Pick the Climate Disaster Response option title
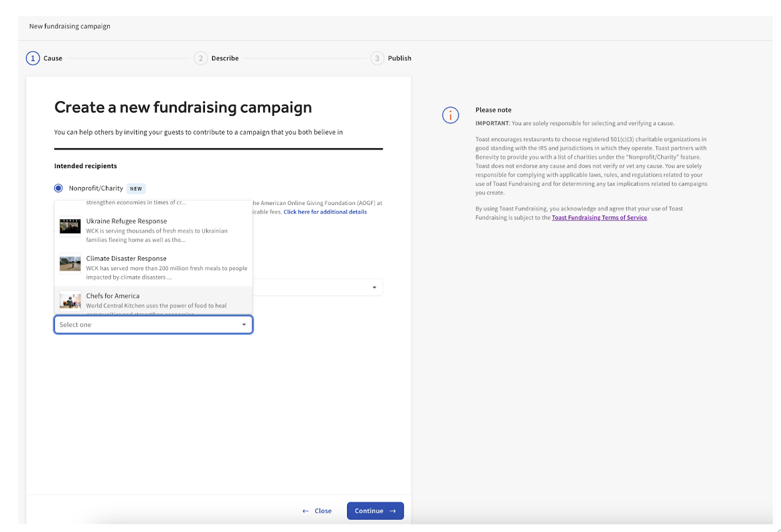This screenshot has height=532, width=781. 126,259
